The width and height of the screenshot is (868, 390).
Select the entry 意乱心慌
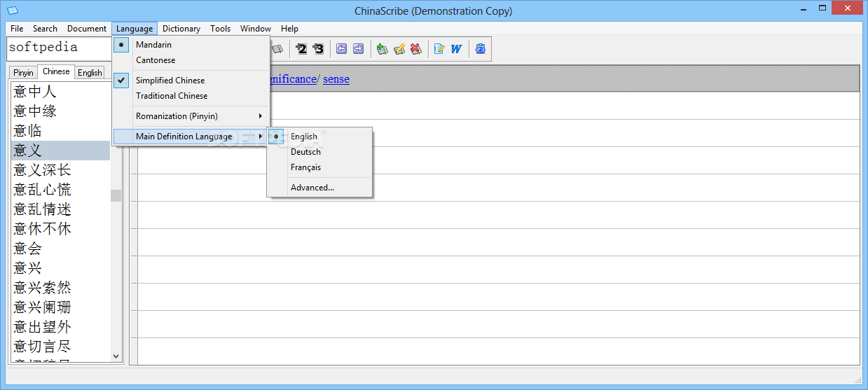(60, 190)
